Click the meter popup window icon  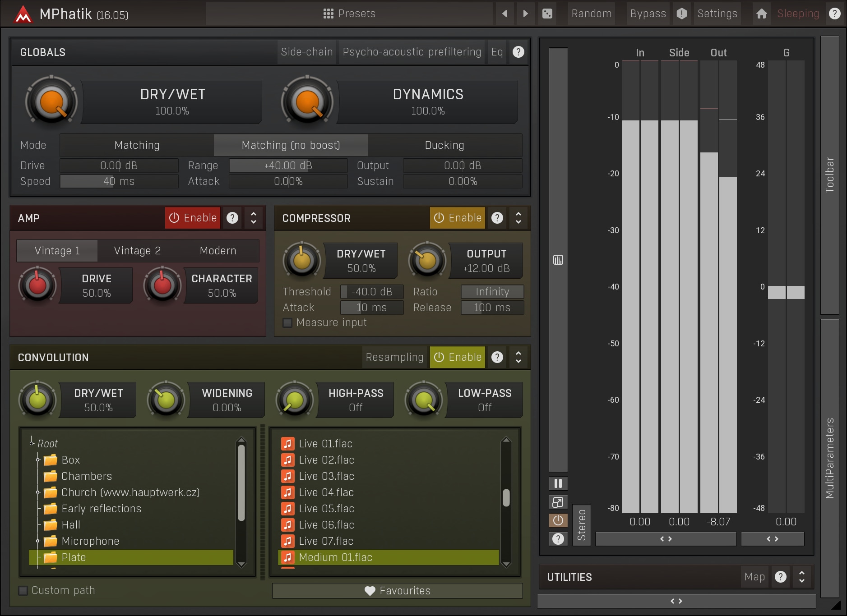[558, 502]
